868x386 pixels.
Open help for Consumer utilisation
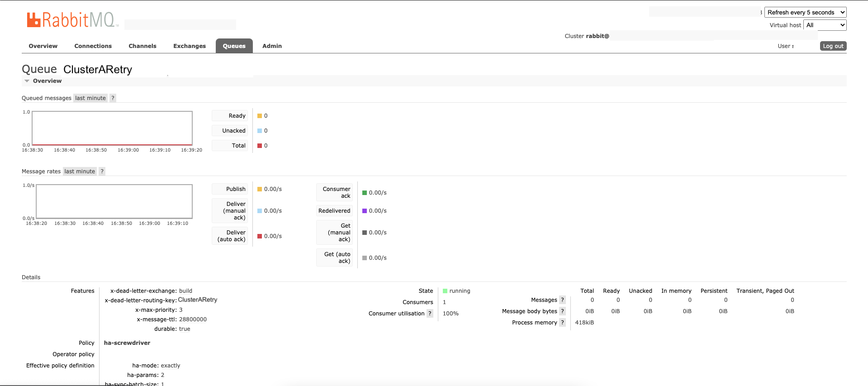(x=430, y=314)
